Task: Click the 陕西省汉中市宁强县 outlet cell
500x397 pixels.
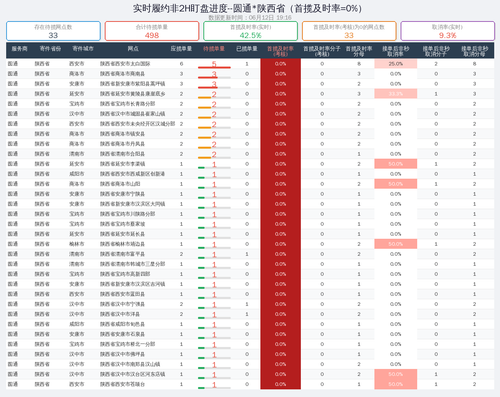Action: pyautogui.click(x=122, y=304)
